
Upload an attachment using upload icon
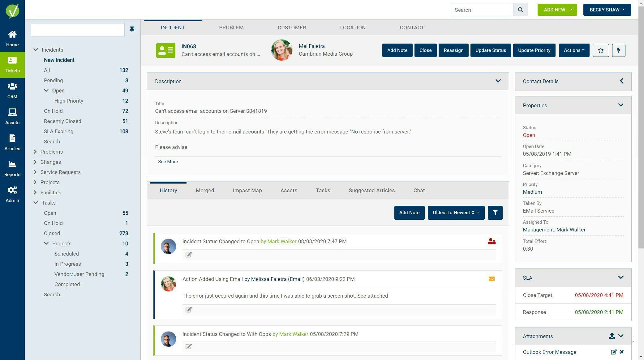click(x=612, y=336)
